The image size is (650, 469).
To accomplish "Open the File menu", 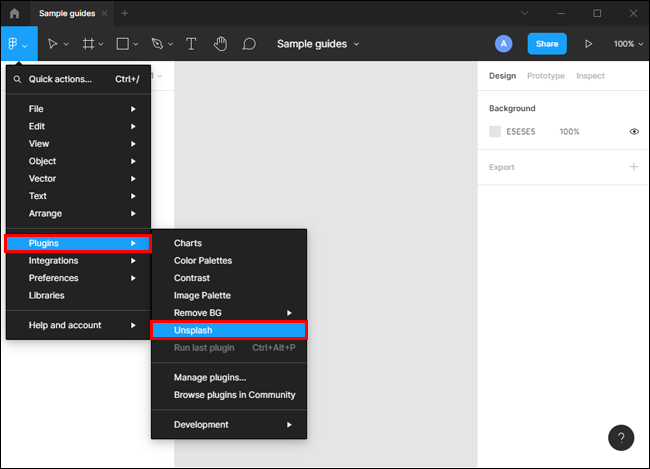I will (78, 109).
